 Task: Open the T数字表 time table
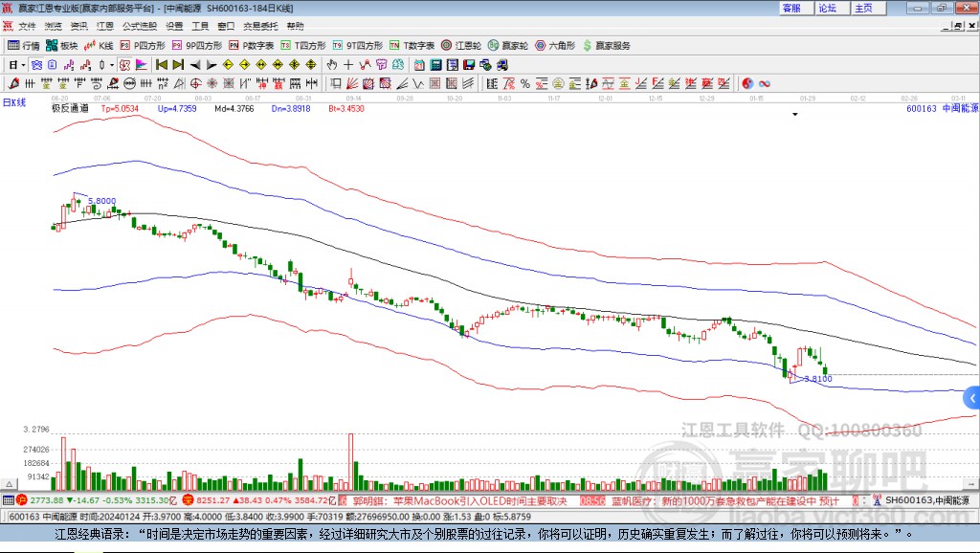(412, 46)
